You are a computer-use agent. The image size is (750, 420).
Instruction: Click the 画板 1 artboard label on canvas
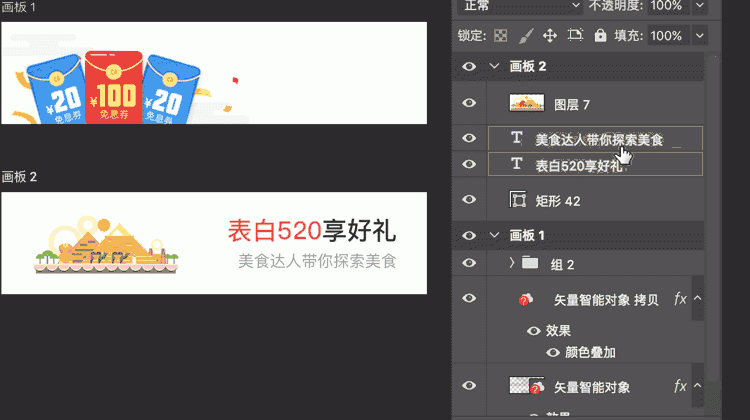click(x=18, y=8)
